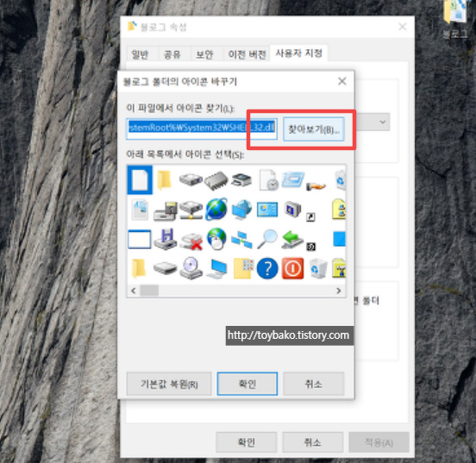476x463 pixels.
Task: Select the small shortcut arrow overlay icon
Action: [x=310, y=216]
